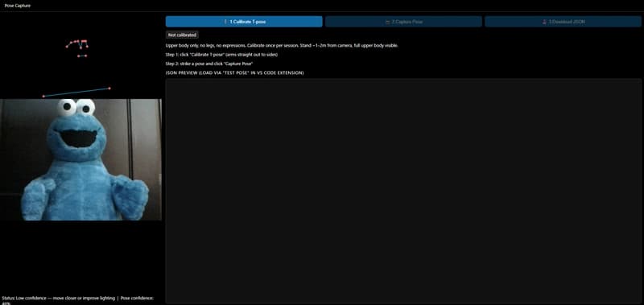This screenshot has height=305, width=644.
Task: Click the upper body only instructions line
Action: (x=282, y=46)
